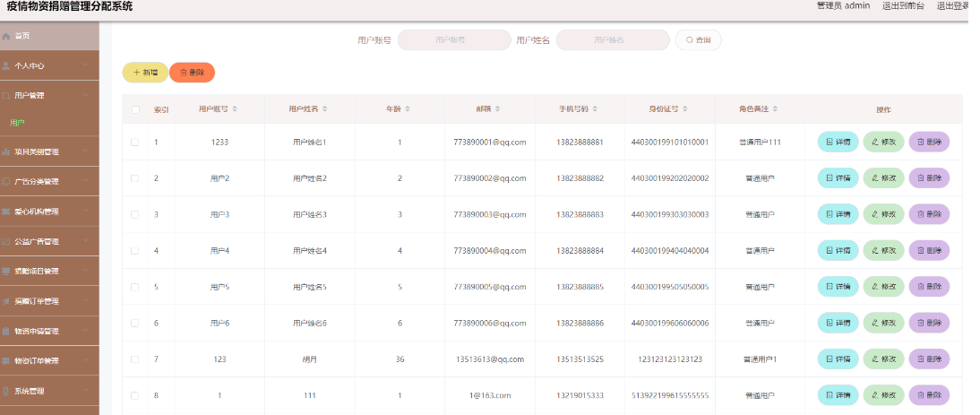
Task: Focus the 用户账号 search input
Action: click(x=454, y=40)
